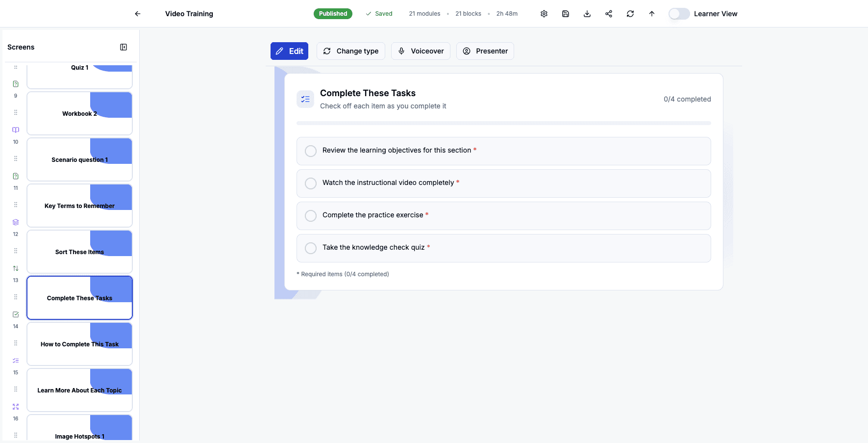Select the Scenario question 1 thumbnail
Image resolution: width=868 pixels, height=443 pixels.
coord(79,159)
